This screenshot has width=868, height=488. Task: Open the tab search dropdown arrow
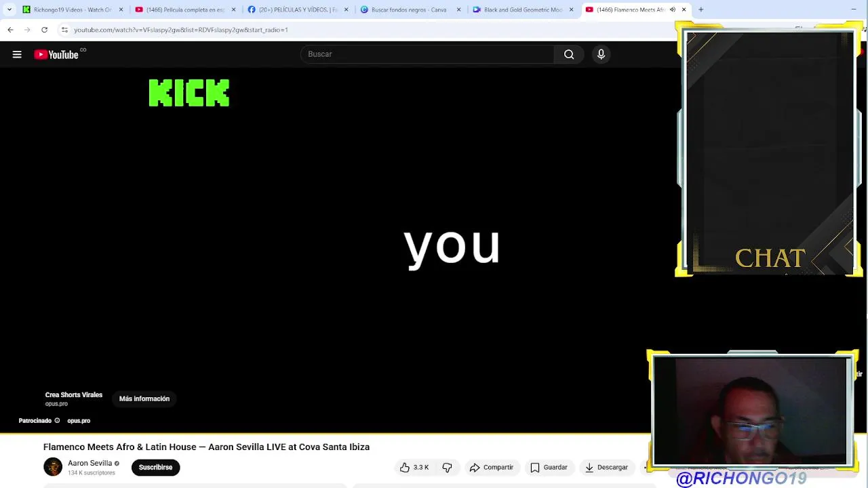tap(9, 9)
